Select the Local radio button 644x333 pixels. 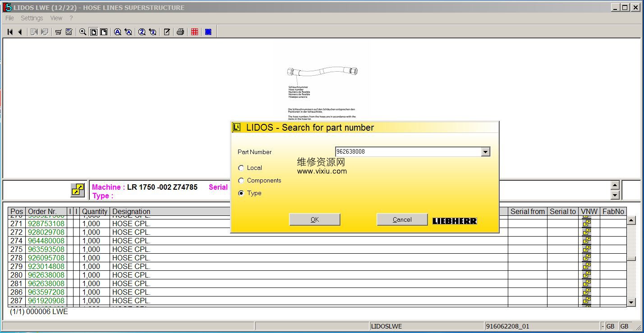point(241,168)
